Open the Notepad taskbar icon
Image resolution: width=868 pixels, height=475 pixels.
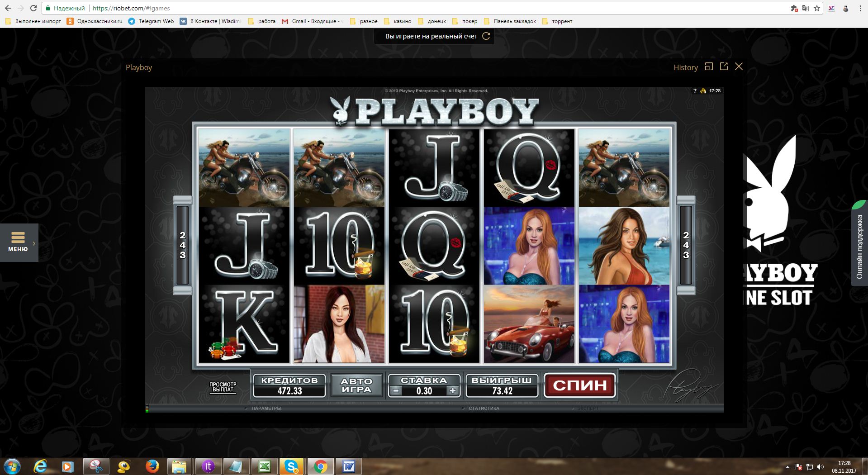[236, 466]
